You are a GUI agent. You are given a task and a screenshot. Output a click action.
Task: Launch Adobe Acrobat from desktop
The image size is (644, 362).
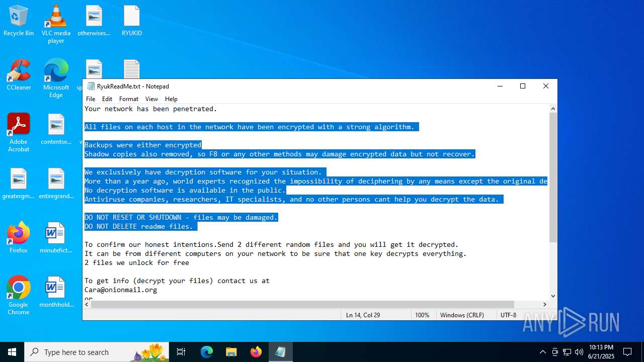point(19,133)
